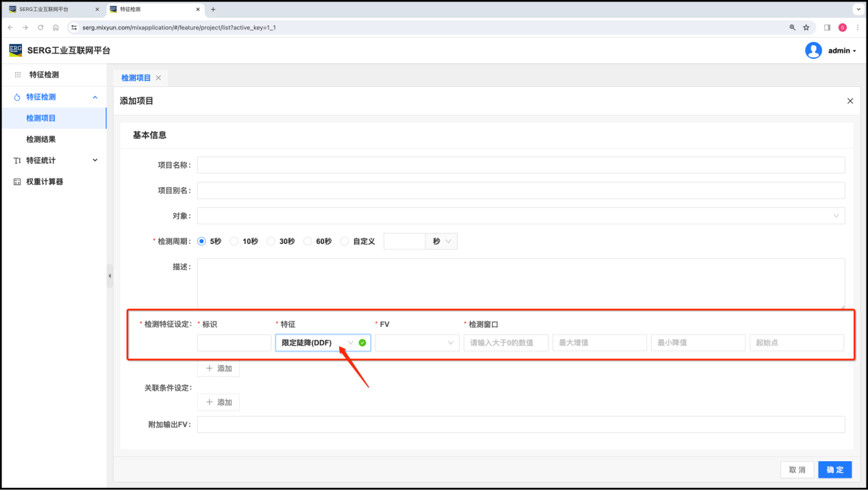The width and height of the screenshot is (868, 490).
Task: Click the sidebar collapse handle arrow
Action: (x=110, y=276)
